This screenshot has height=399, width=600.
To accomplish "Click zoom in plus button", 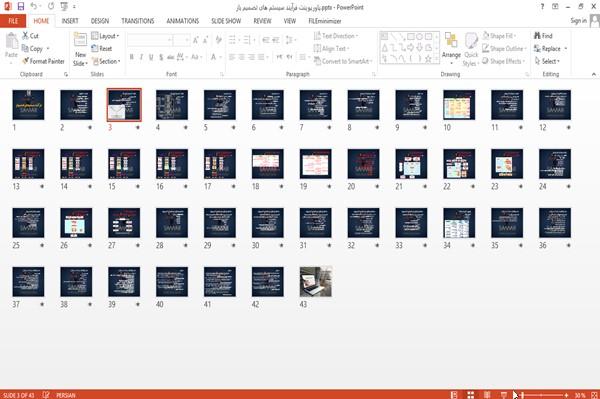I will coord(566,395).
